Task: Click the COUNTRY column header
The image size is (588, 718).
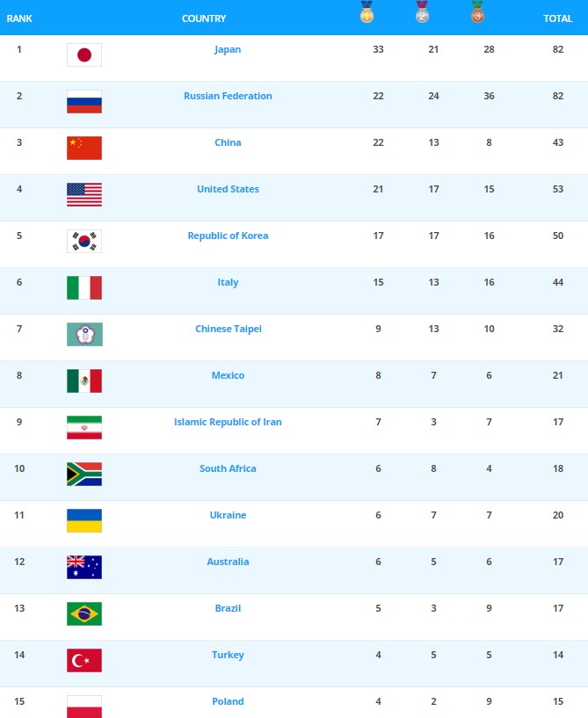Action: (x=204, y=18)
